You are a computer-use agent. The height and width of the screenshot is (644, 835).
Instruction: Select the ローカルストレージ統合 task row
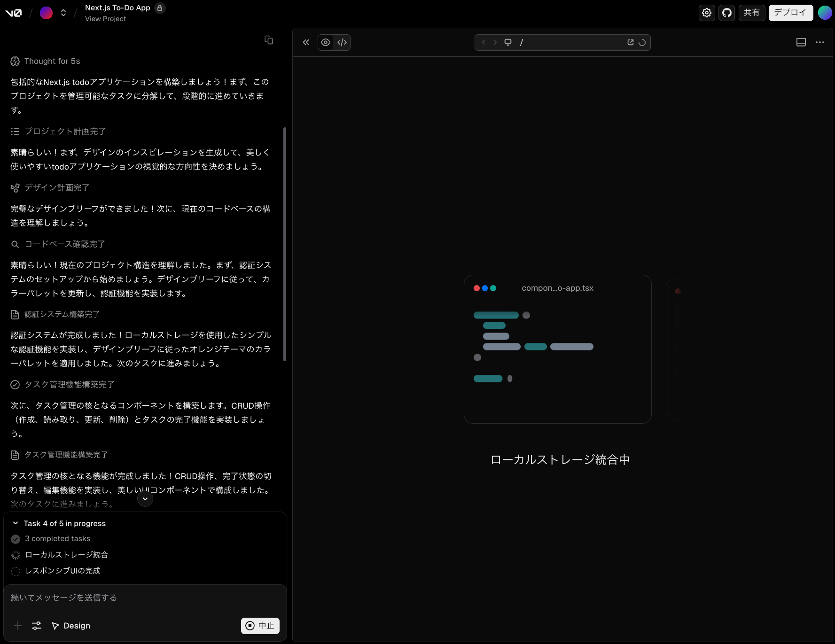(x=60, y=555)
